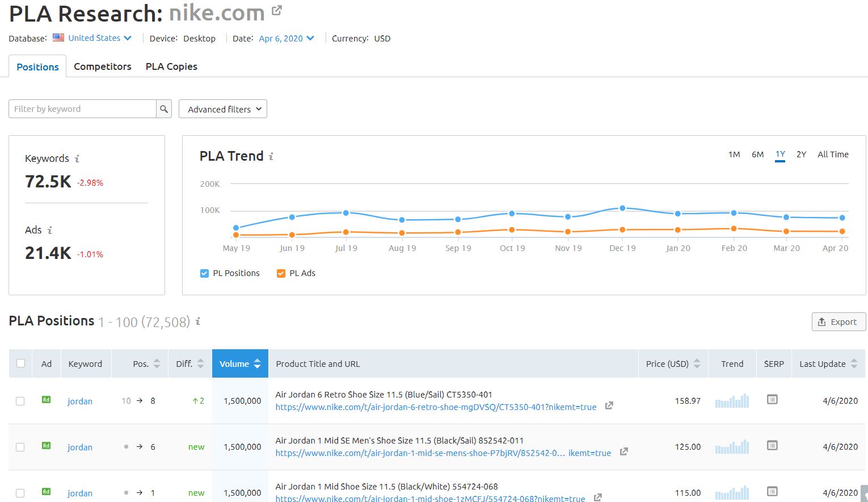Set trend range to 1Y
The image size is (868, 502).
780,154
